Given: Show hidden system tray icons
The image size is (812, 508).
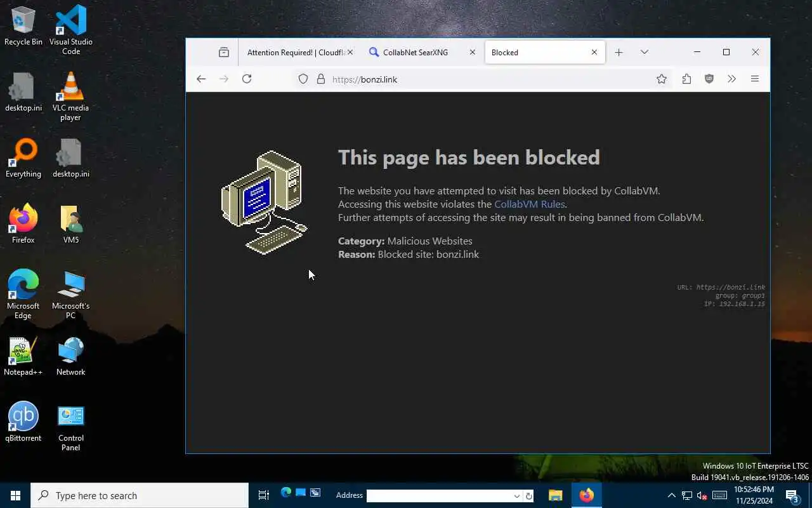Looking at the screenshot, I should 672,495.
